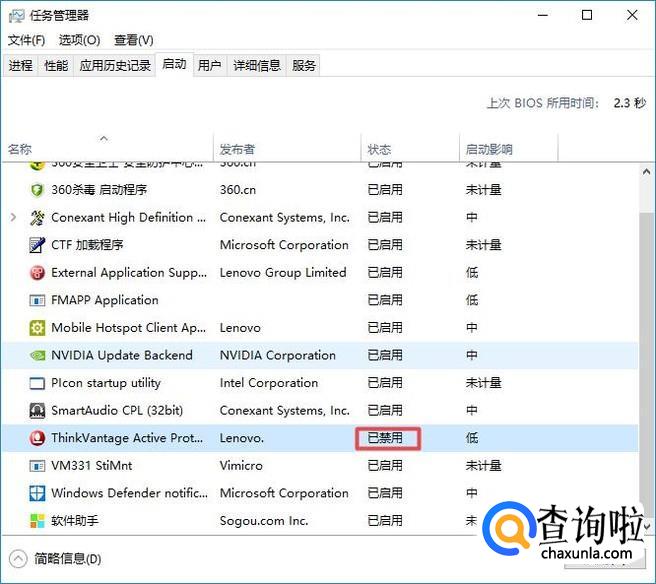
Task: Click Lenovo Group Limited publisher cell
Action: pos(283,272)
